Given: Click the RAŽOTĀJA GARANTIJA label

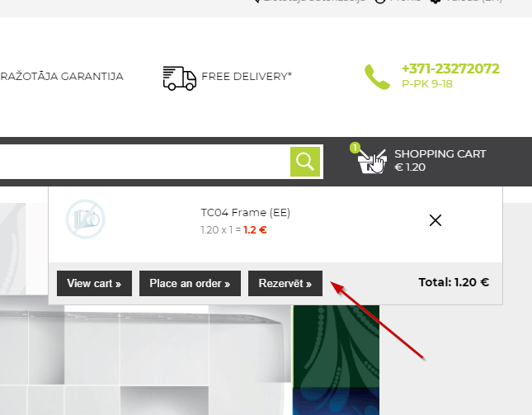Looking at the screenshot, I should tap(62, 77).
